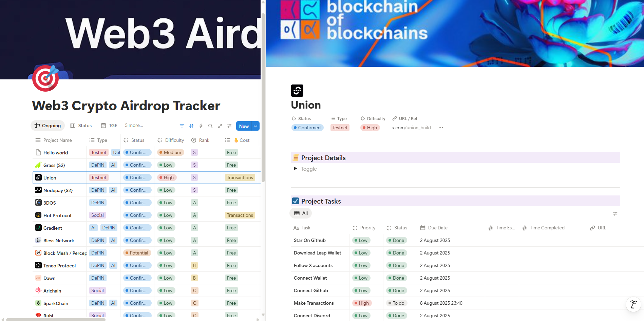This screenshot has height=321, width=644.
Task: Open the Make Transactions High priority selector
Action: click(362, 303)
